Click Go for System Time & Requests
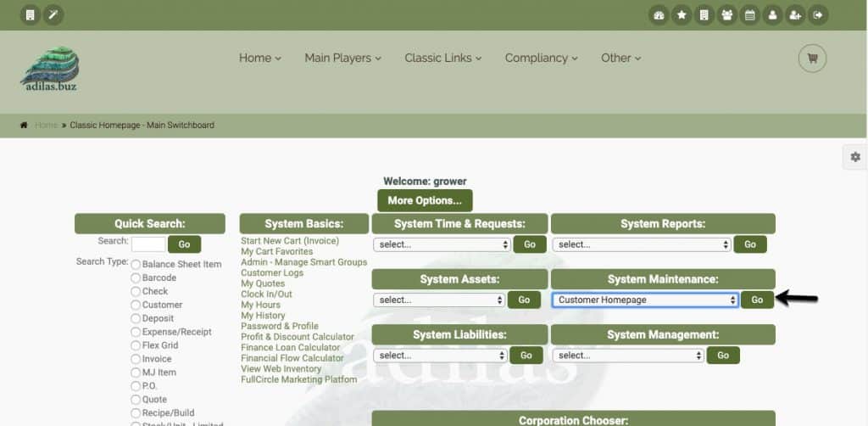This screenshot has width=868, height=426. (530, 244)
